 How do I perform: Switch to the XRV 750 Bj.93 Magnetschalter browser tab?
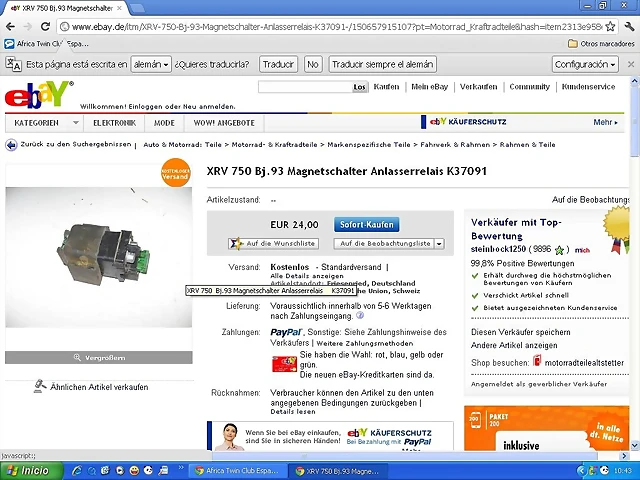66,8
